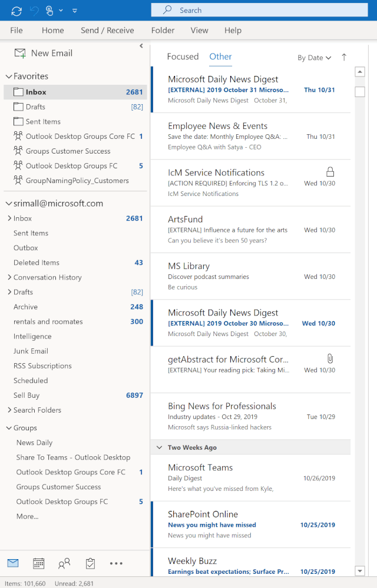The height and width of the screenshot is (588, 377).
Task: Expand Conversation History folder
Action: tap(9, 277)
